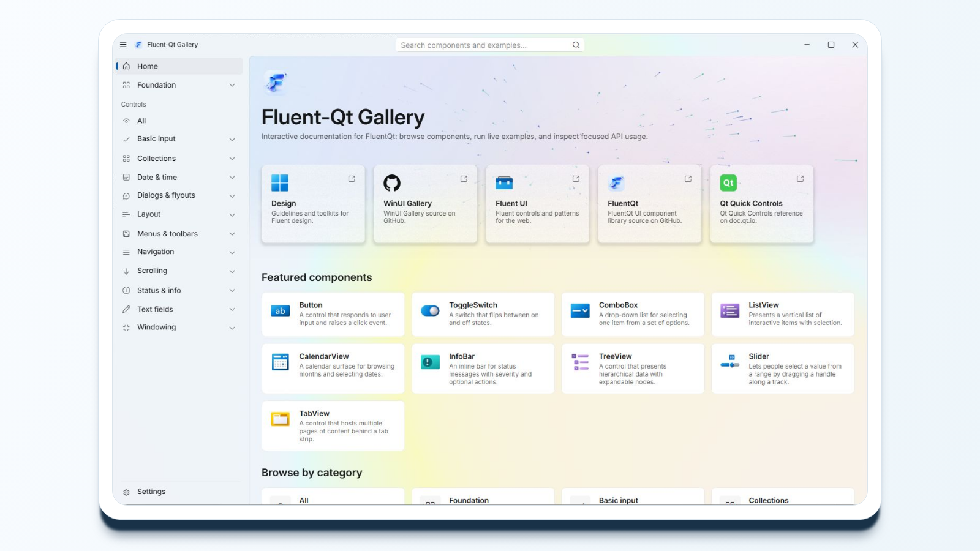This screenshot has width=980, height=551.
Task: Click the CalendarView component icon
Action: (281, 362)
